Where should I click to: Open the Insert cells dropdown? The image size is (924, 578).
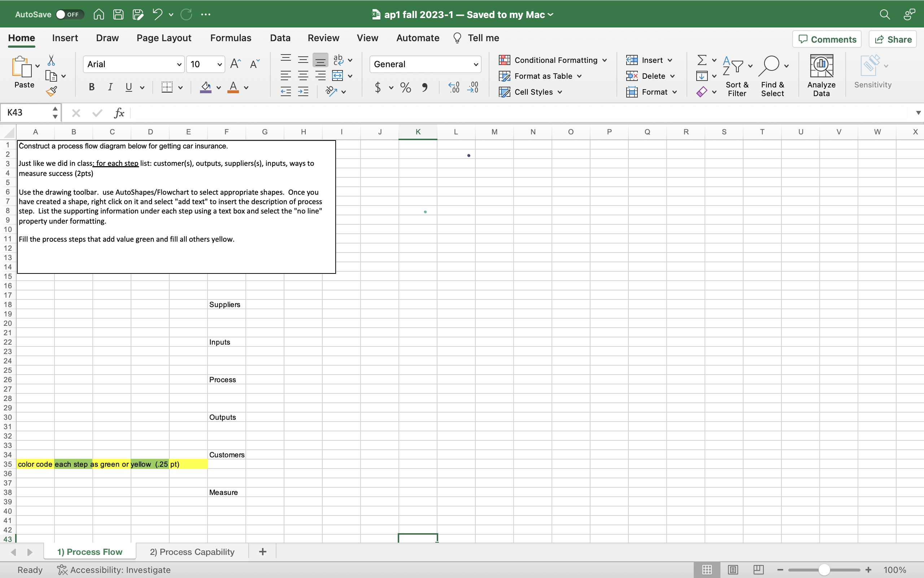point(670,60)
